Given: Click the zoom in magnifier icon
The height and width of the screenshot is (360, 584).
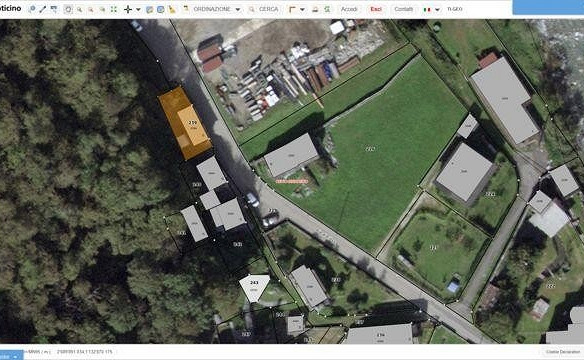Looking at the screenshot, I should pos(79,9).
